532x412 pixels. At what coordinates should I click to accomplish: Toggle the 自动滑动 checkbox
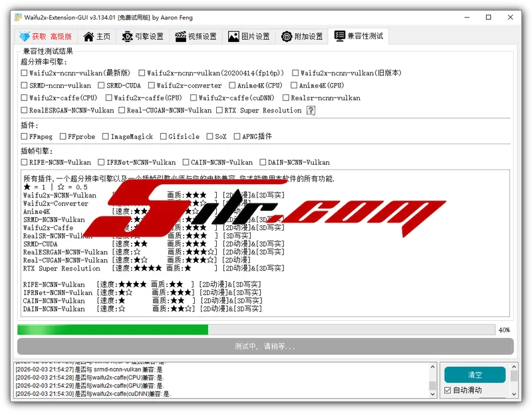pos(448,391)
